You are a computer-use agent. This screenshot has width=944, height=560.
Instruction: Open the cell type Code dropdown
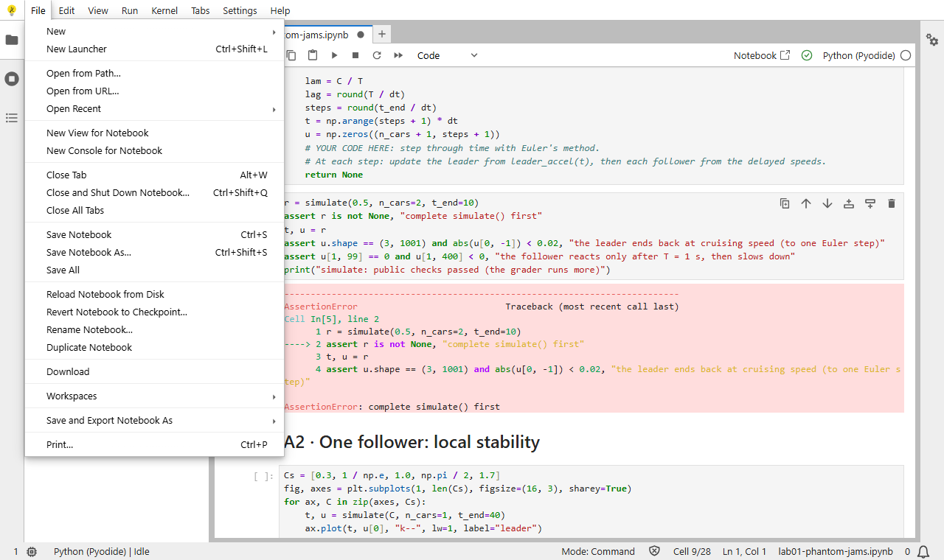[x=447, y=55]
